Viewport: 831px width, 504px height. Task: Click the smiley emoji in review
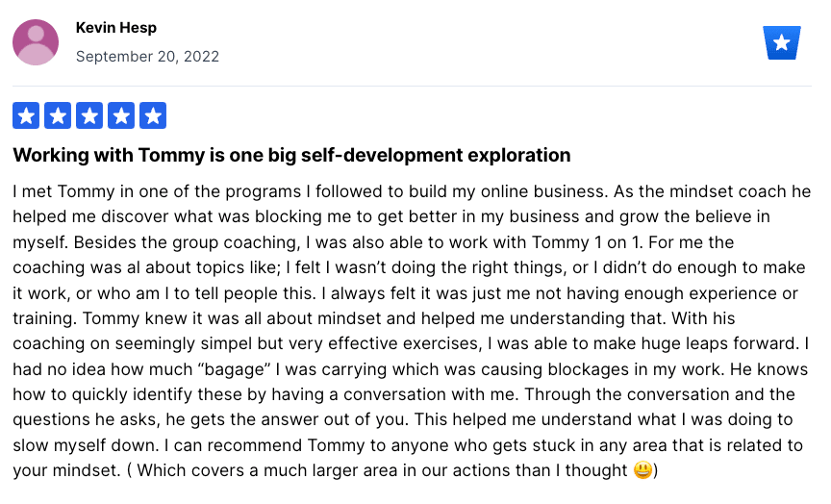(642, 470)
